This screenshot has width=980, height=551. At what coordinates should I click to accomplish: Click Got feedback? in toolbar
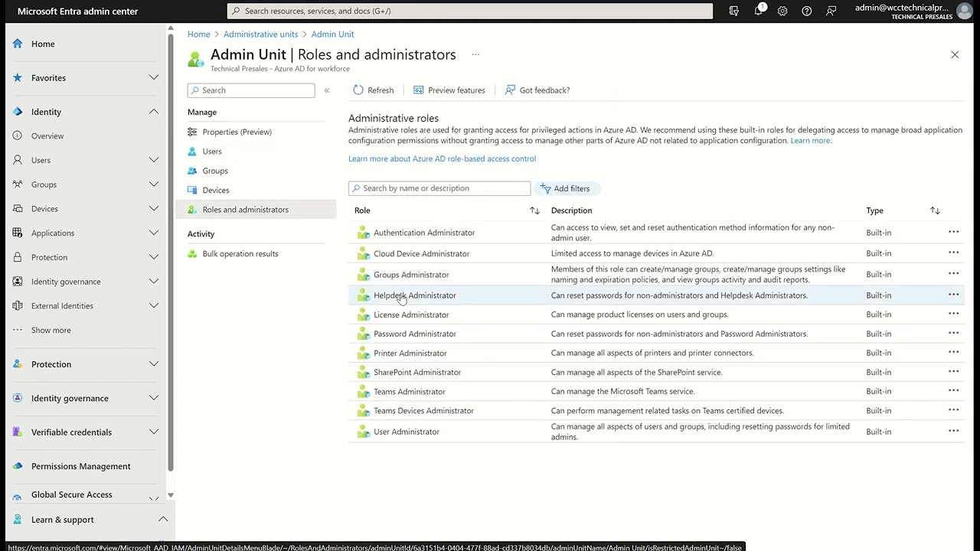[x=537, y=90]
